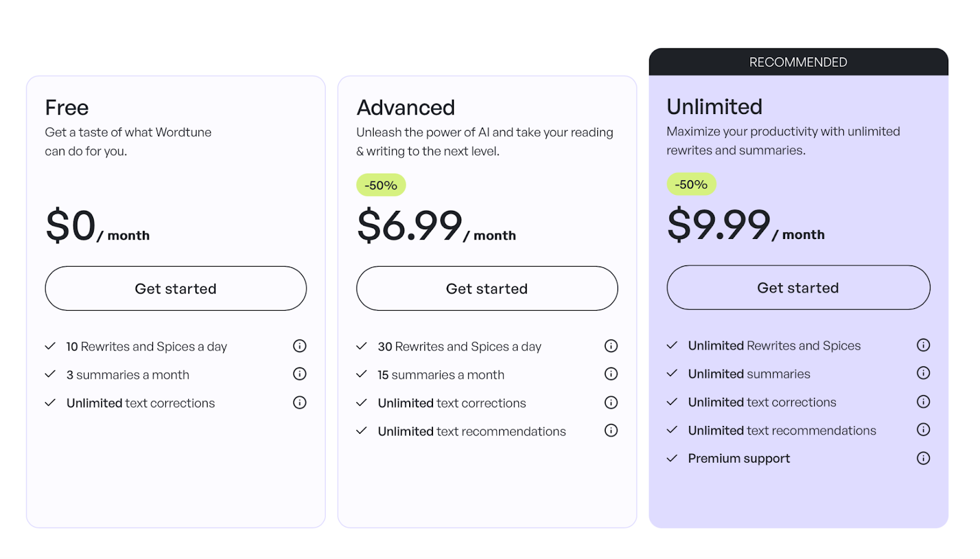Click info icon for 30 Rewrites and Spices
980x559 pixels.
611,346
